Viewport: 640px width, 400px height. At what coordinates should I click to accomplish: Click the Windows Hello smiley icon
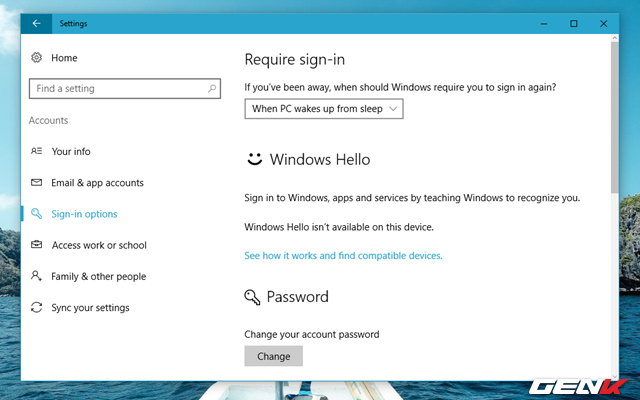pos(255,159)
